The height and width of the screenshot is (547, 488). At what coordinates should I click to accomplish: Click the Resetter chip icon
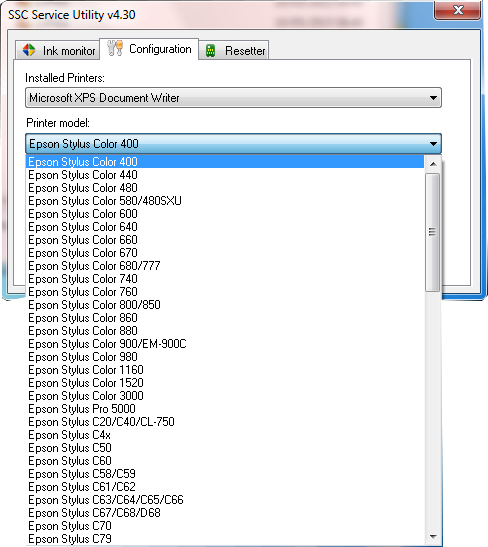[210, 51]
